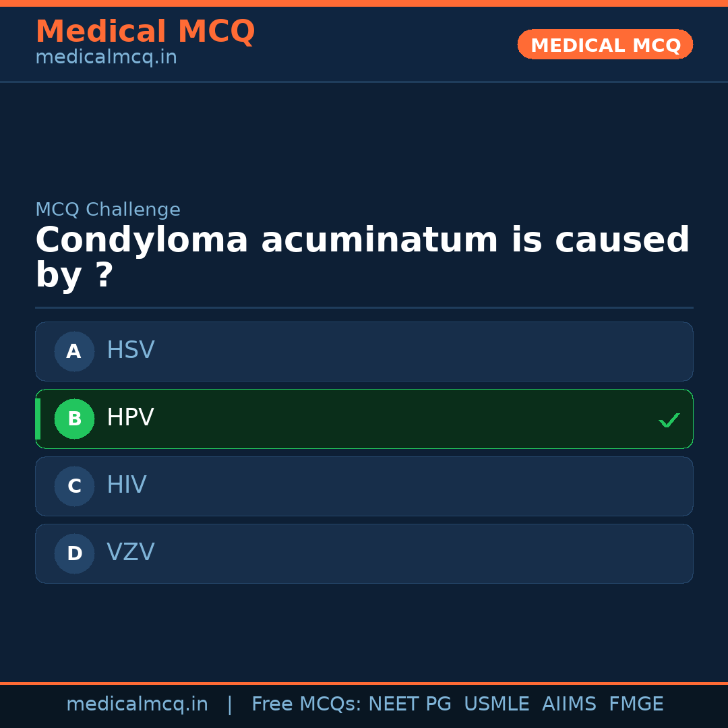The image size is (728, 728).
Task: Select AIIMS in the footer
Action: pyautogui.click(x=569, y=704)
